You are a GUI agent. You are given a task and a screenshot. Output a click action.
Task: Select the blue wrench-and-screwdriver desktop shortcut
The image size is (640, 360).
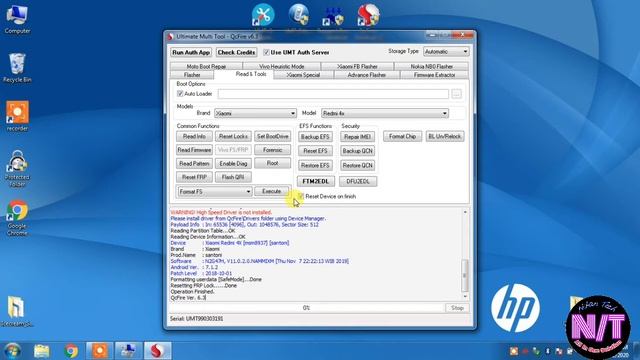[263, 15]
